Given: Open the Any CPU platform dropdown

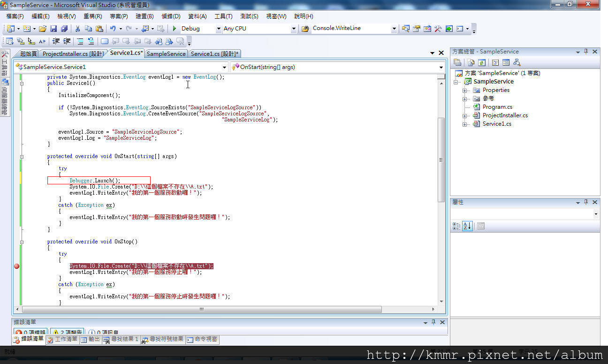Looking at the screenshot, I should 294,29.
